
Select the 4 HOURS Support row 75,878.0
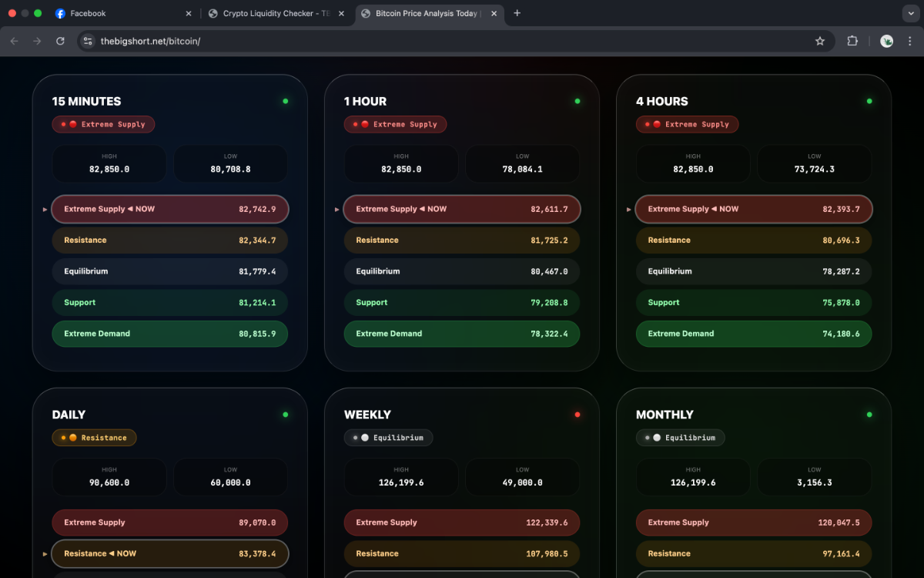(x=754, y=303)
